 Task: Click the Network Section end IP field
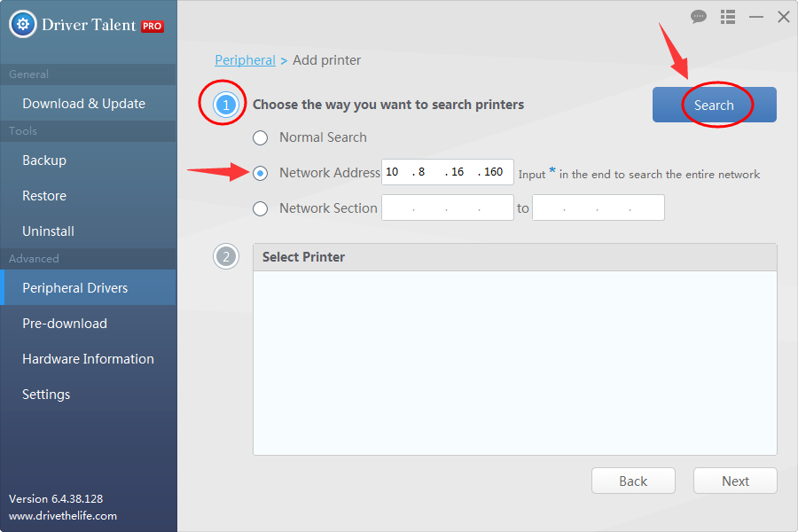598,207
